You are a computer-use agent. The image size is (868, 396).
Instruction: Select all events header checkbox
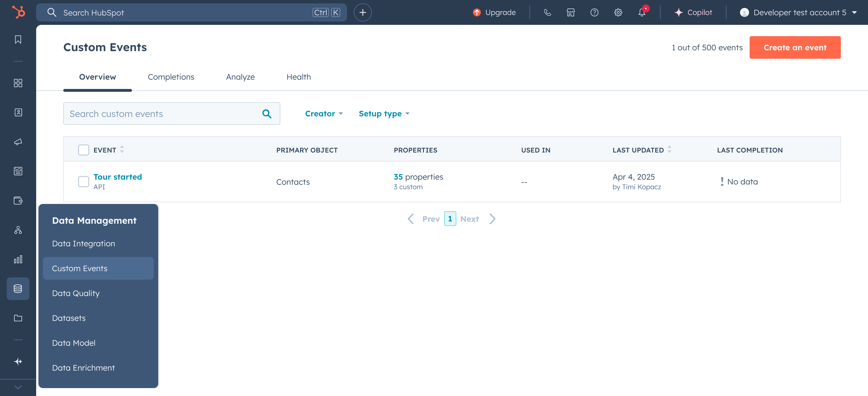(x=83, y=150)
